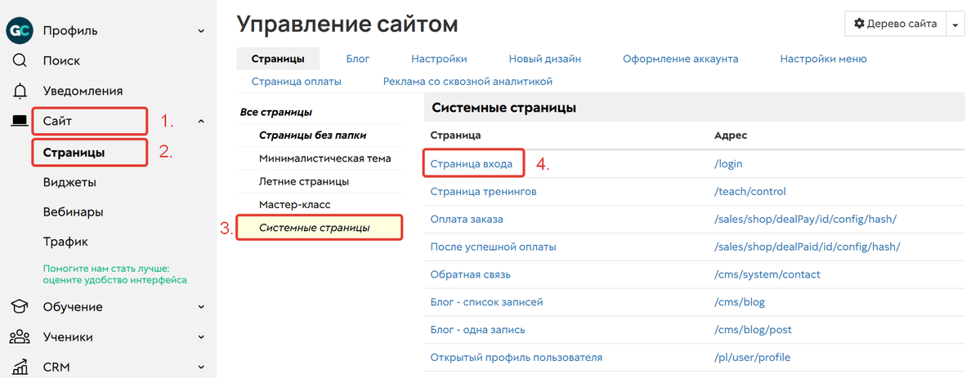Click the Страница column header
Image resolution: width=980 pixels, height=378 pixels.
(455, 135)
